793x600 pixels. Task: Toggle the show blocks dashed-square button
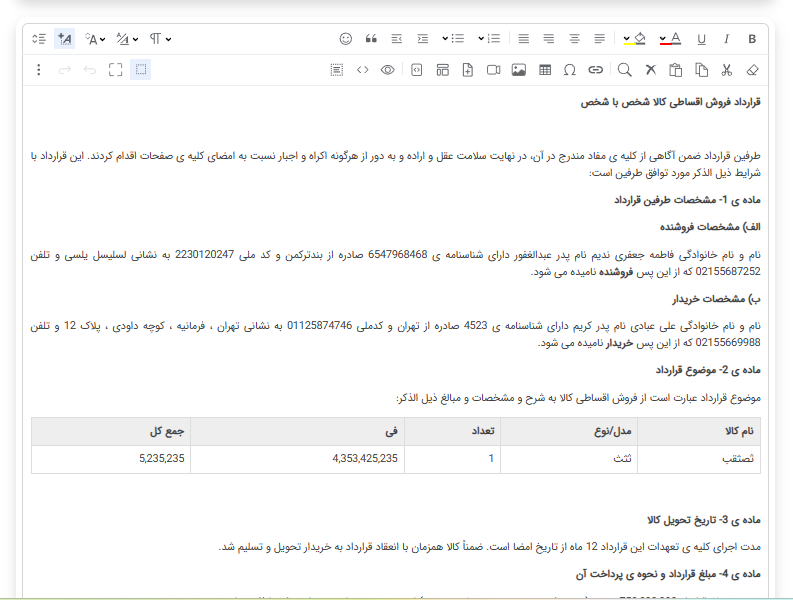click(141, 70)
